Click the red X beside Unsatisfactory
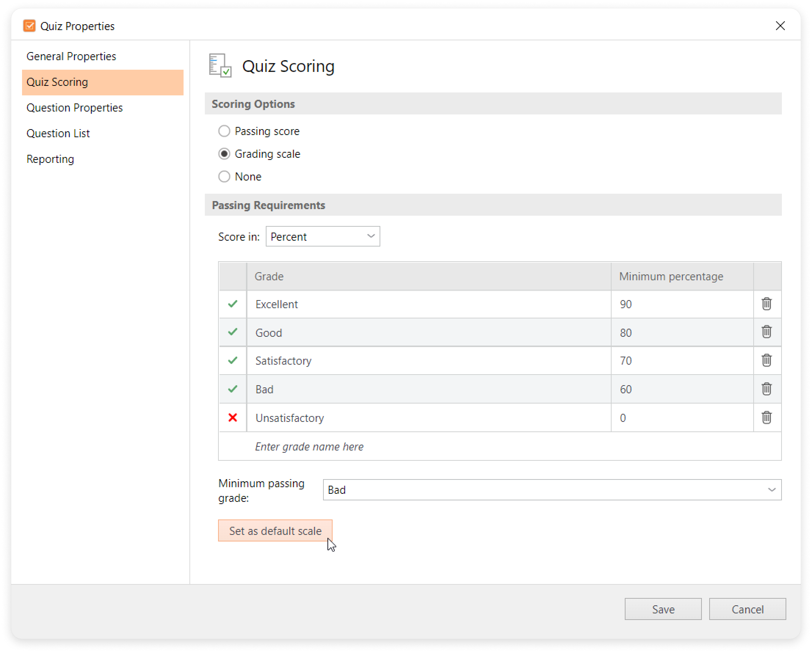The height and width of the screenshot is (653, 812). [x=233, y=417]
